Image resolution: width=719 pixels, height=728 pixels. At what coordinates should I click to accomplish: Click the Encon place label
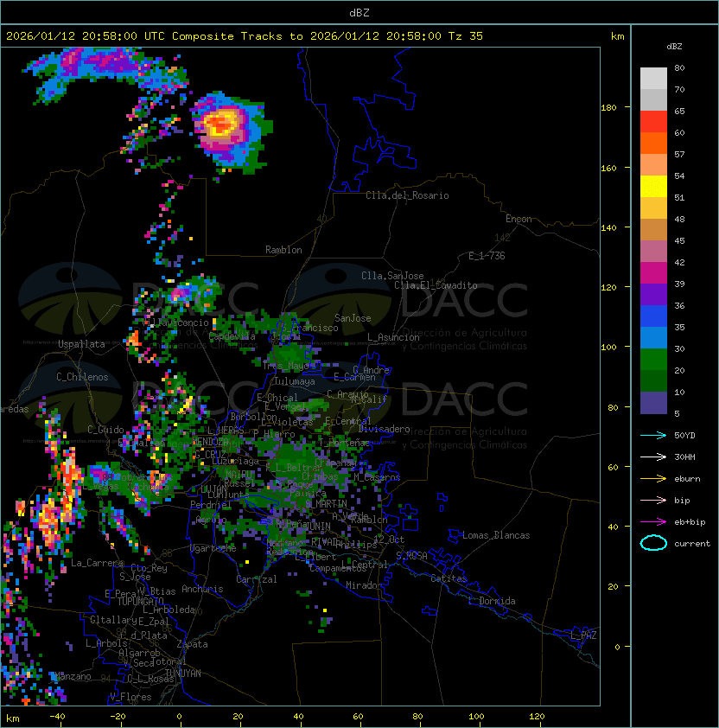[x=519, y=219]
